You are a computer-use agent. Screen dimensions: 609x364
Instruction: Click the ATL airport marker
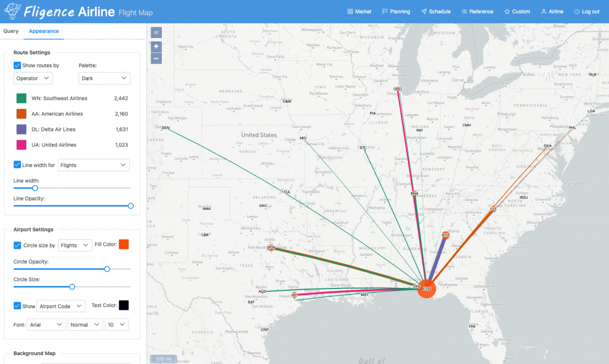click(x=445, y=235)
